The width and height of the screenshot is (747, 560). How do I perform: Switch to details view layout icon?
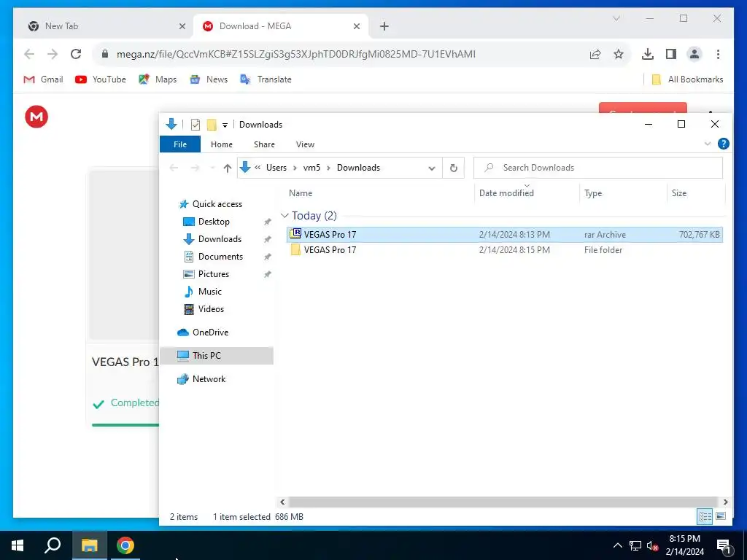coord(705,517)
